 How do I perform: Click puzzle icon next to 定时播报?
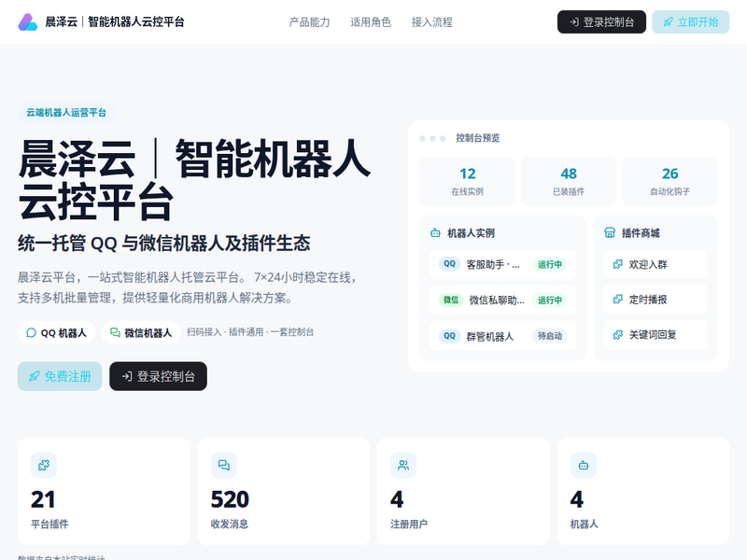[618, 300]
